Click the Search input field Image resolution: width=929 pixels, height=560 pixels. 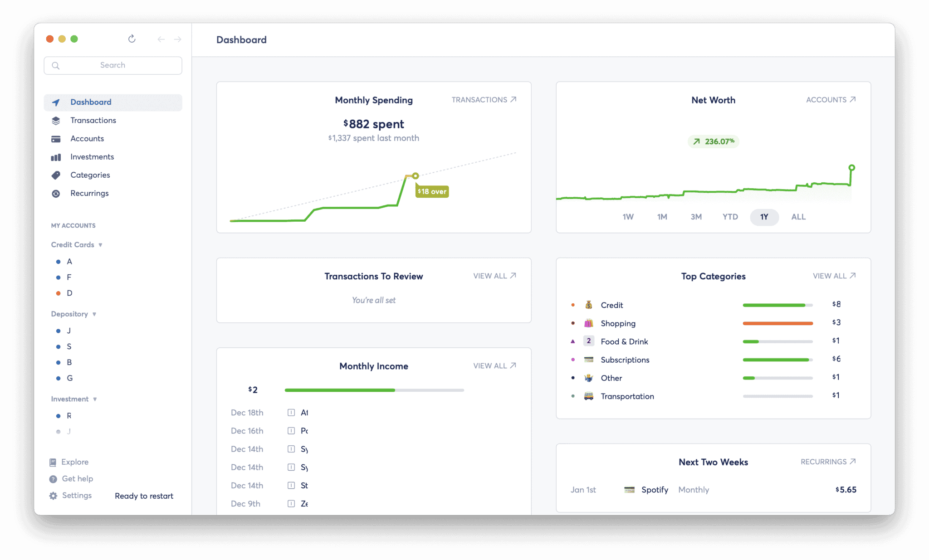pos(113,65)
